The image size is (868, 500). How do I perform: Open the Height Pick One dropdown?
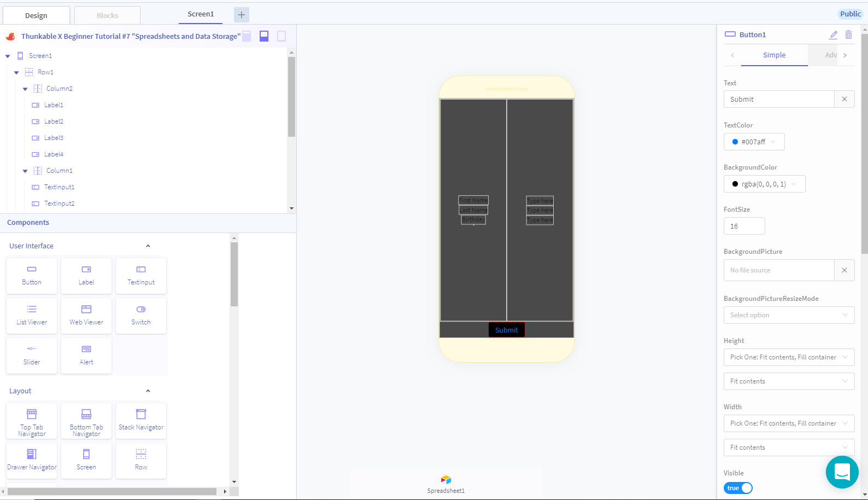pos(789,357)
